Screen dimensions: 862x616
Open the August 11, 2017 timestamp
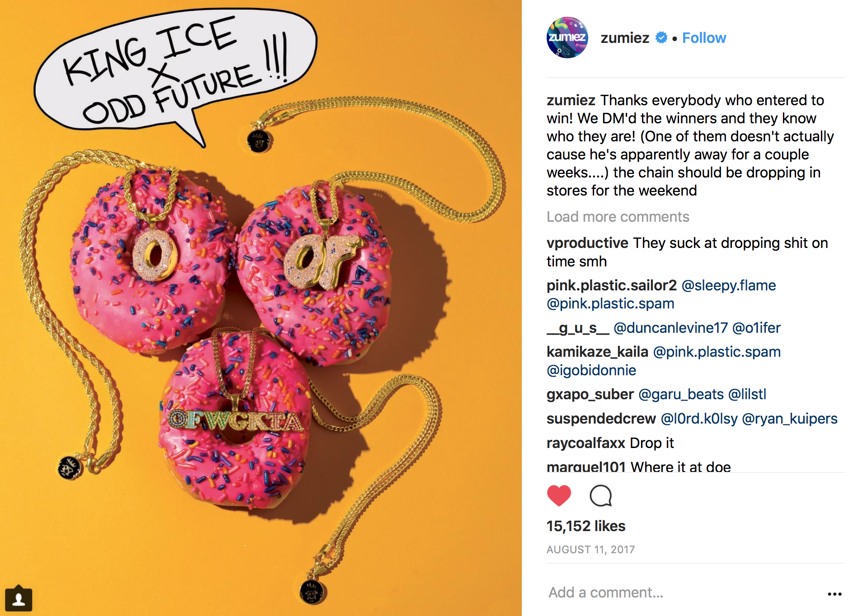click(x=590, y=550)
